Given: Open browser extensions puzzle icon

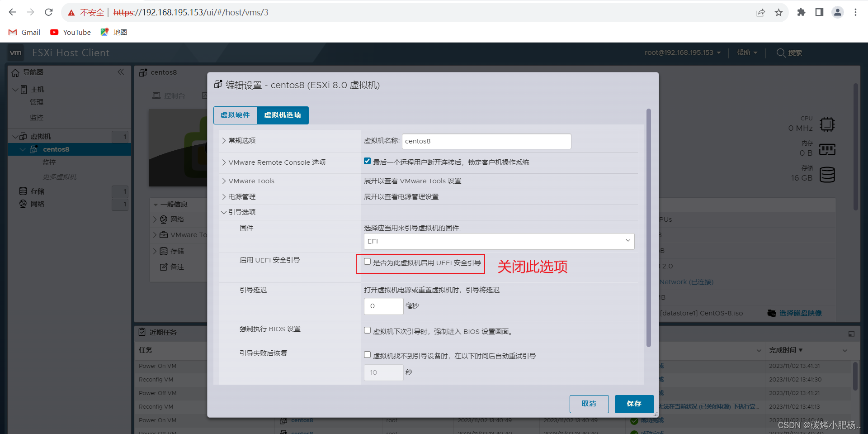Looking at the screenshot, I should [801, 12].
